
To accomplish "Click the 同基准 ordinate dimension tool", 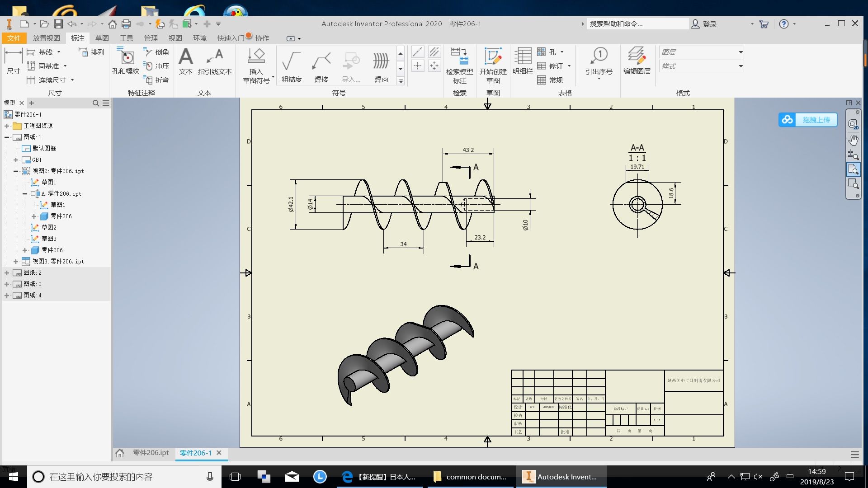I will click(x=43, y=66).
